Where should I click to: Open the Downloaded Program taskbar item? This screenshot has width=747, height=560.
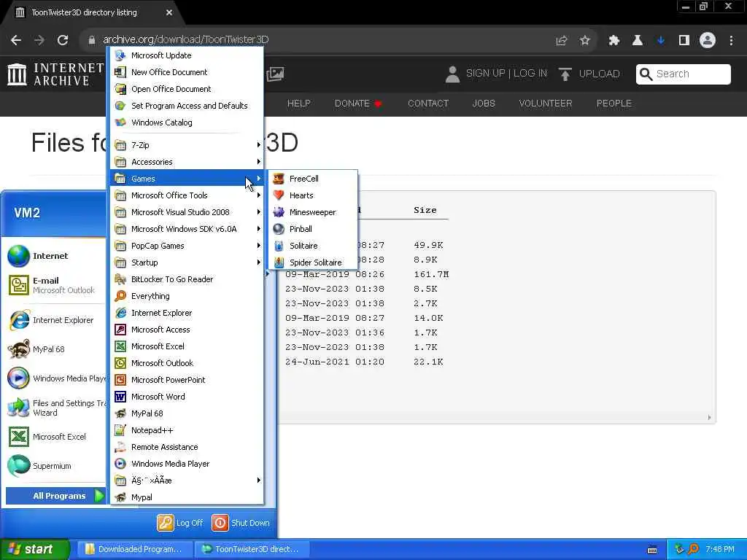(135, 549)
